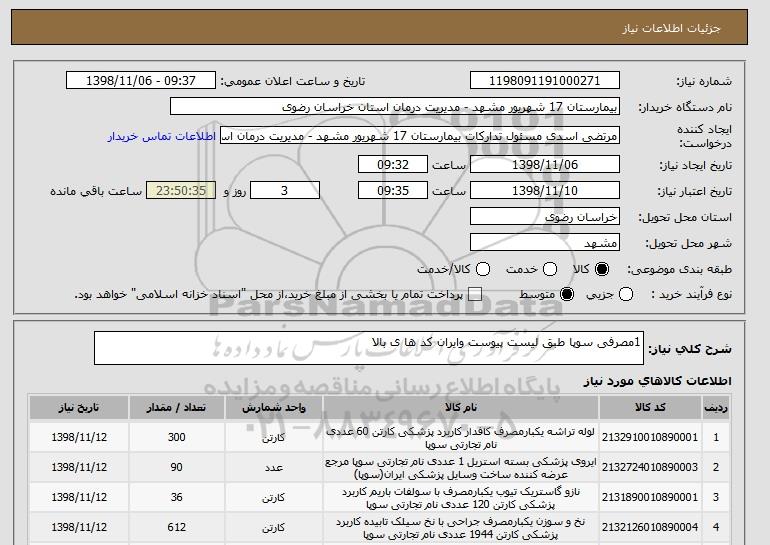The height and width of the screenshot is (545, 770).
Task: Click quantity 612 in row 4
Action: (177, 527)
